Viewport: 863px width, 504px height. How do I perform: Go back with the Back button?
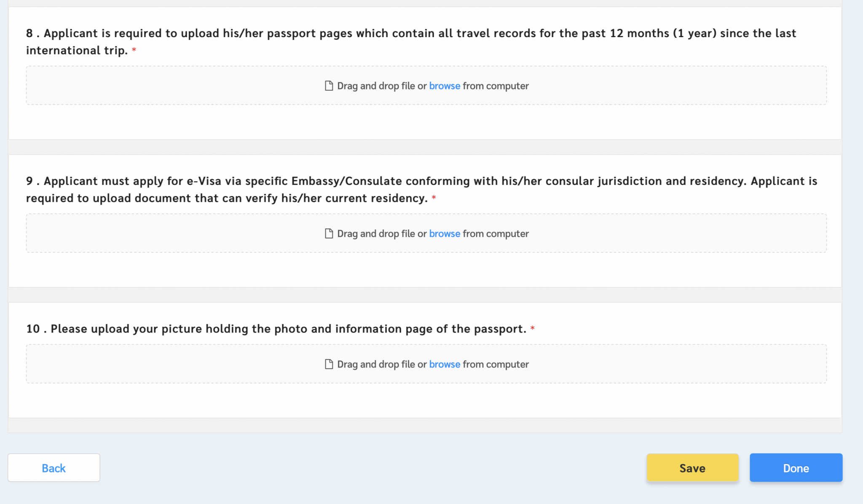tap(54, 468)
